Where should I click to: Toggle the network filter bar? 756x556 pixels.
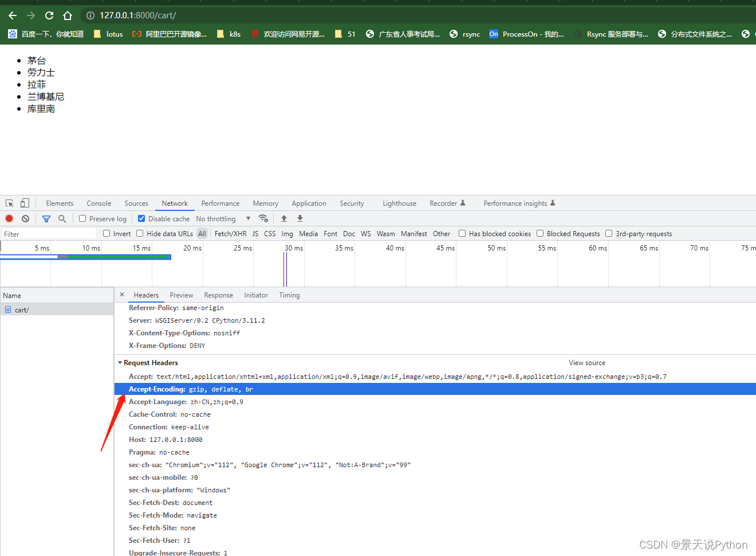click(x=46, y=218)
